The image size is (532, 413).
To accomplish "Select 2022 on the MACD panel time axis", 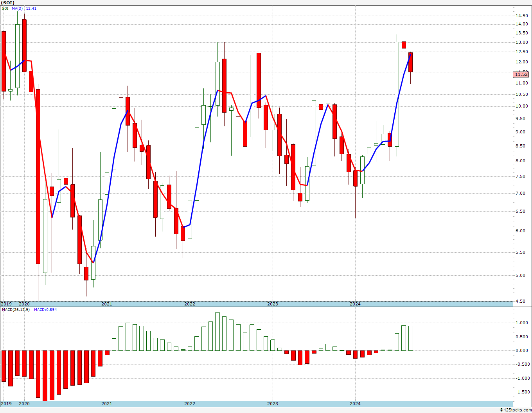I will pyautogui.click(x=190, y=404).
